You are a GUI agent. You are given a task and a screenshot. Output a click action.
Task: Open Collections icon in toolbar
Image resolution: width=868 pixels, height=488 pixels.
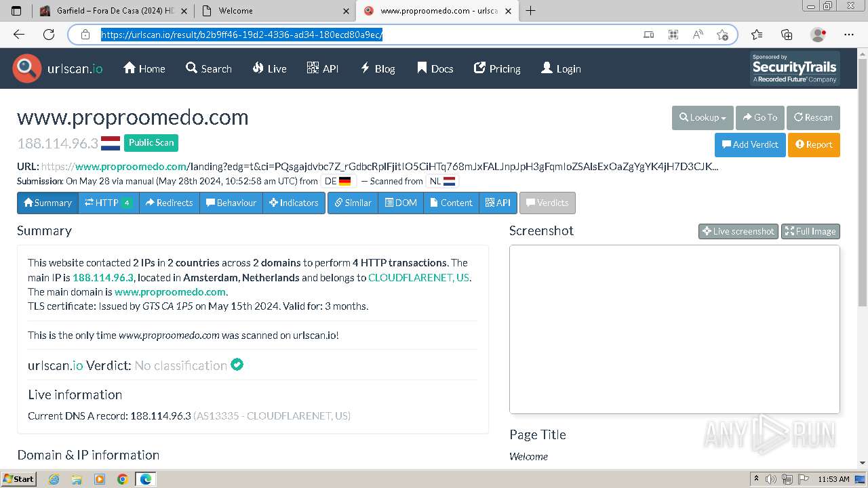(x=787, y=35)
